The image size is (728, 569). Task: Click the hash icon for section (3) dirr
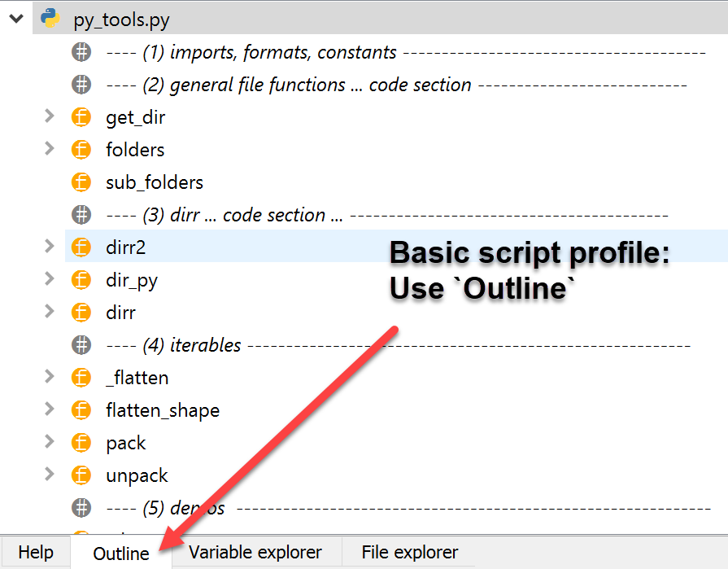(x=81, y=215)
